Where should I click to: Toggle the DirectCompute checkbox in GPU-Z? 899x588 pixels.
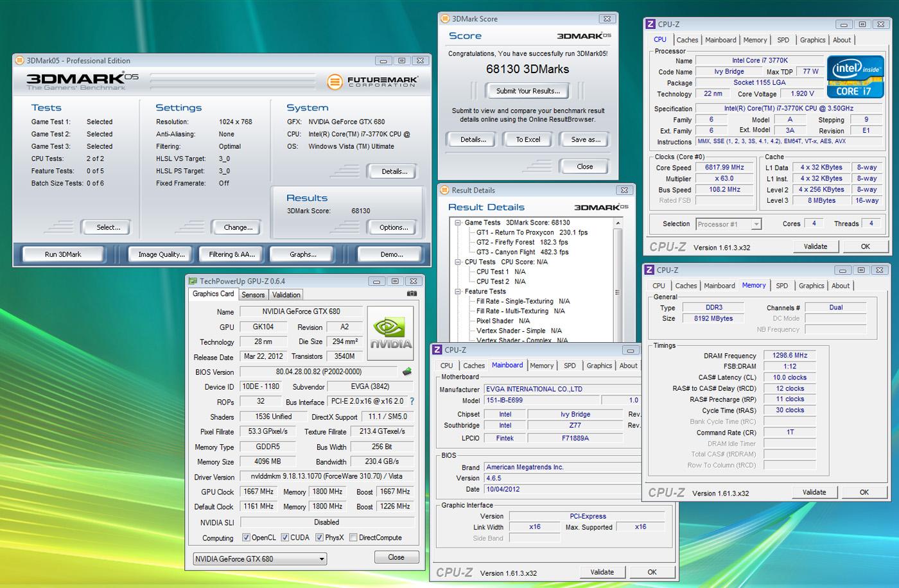click(x=353, y=537)
